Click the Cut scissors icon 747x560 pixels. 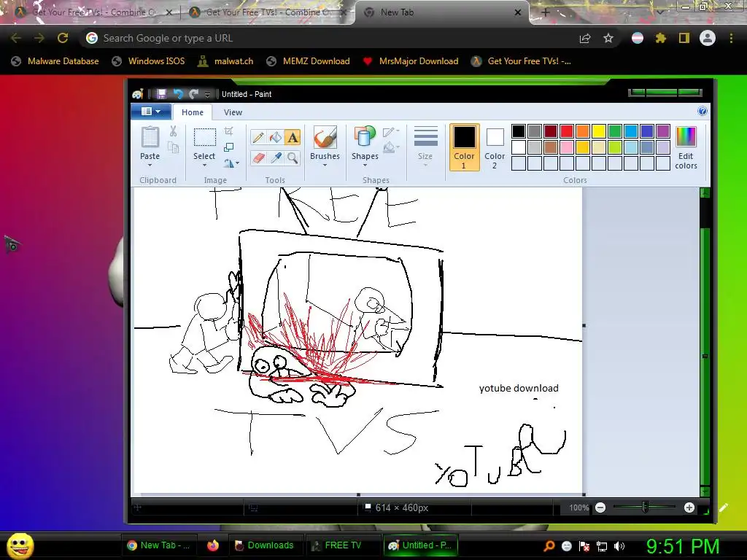point(173,131)
